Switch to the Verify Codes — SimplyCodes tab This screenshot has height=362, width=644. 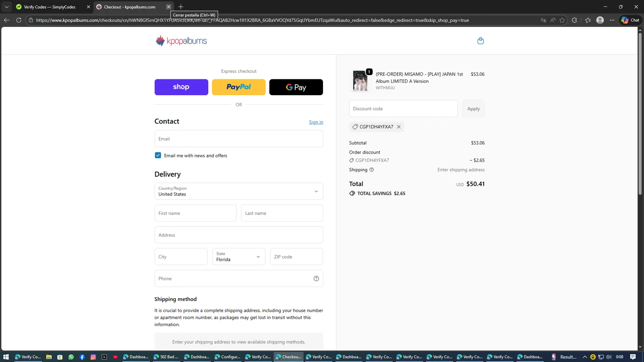52,7
